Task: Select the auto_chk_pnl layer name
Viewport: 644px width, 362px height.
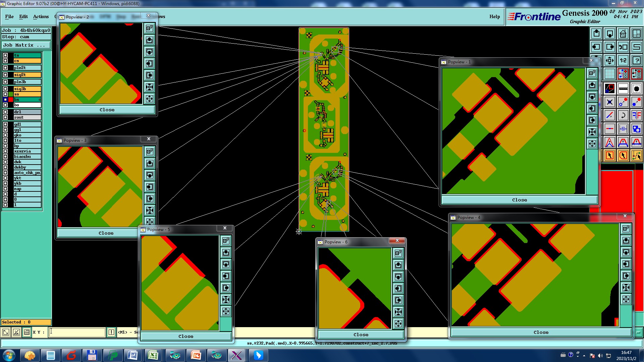Action: click(27, 173)
